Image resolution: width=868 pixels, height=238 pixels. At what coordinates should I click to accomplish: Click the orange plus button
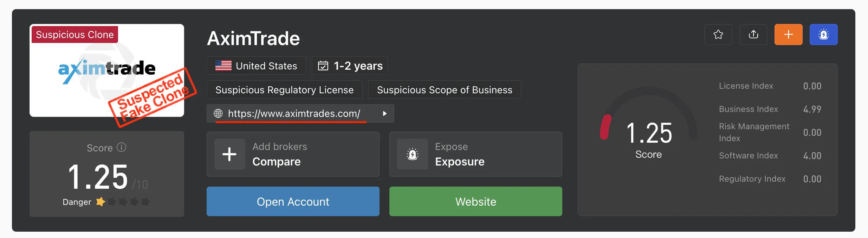(x=788, y=35)
